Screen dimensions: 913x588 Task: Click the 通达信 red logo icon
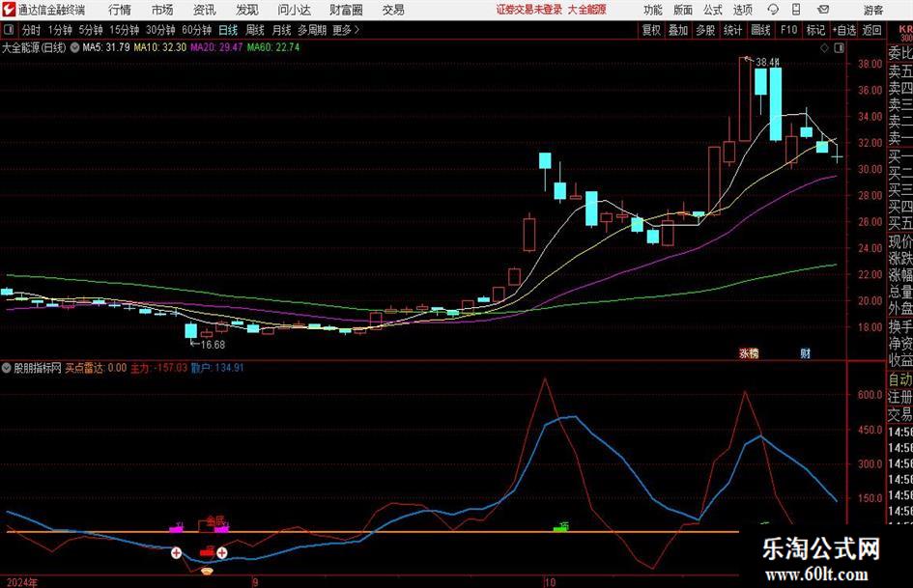pyautogui.click(x=9, y=10)
